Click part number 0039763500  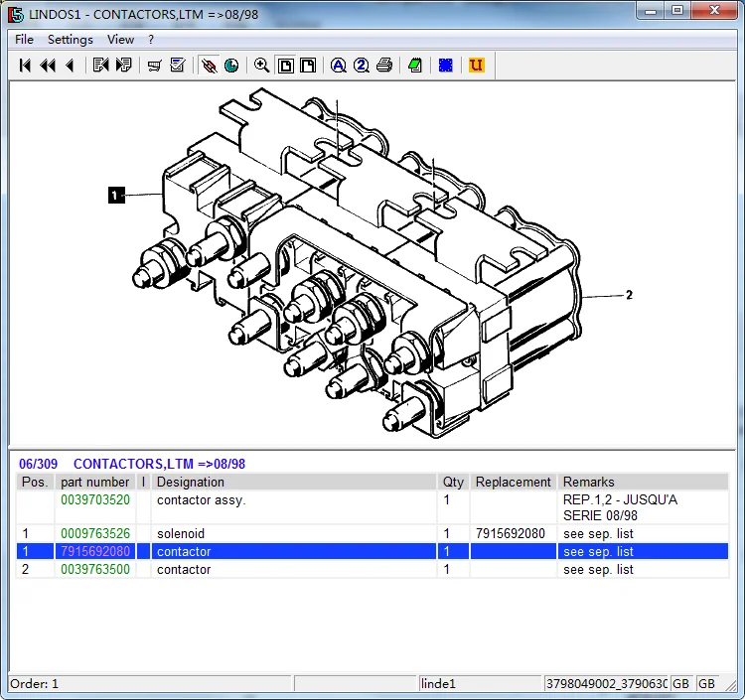pyautogui.click(x=95, y=569)
